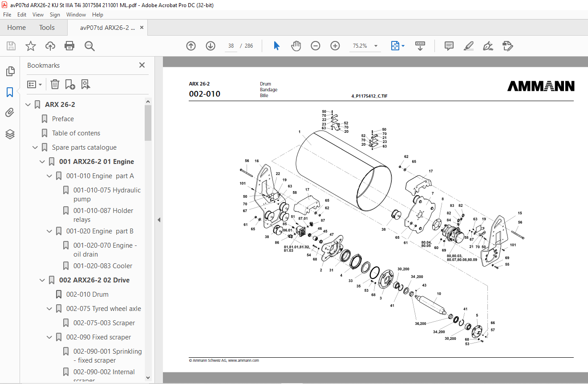Open Table of contens bookmark
Screen dimensions: 588x384
point(76,133)
